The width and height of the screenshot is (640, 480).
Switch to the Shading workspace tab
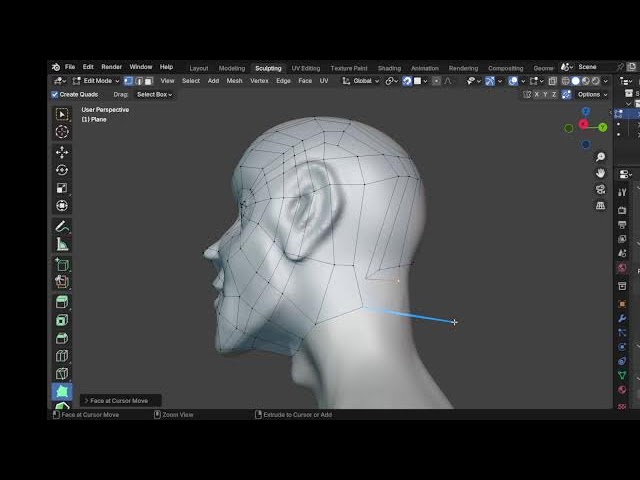389,68
